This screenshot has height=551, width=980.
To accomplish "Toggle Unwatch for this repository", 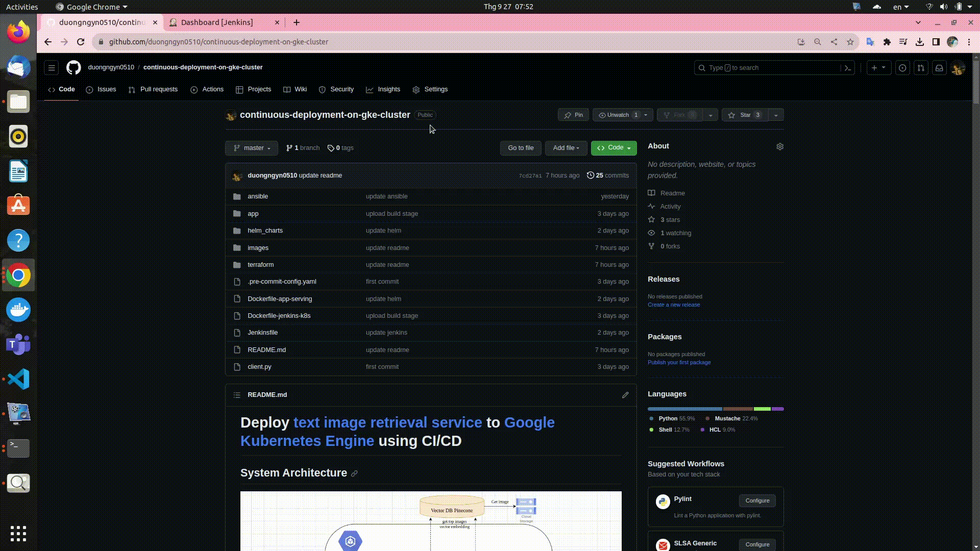I will click(614, 115).
